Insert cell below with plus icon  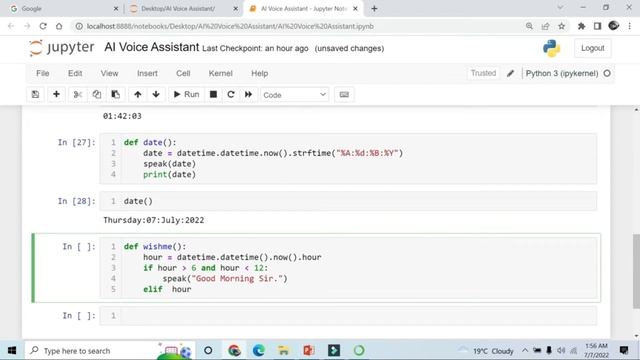(56, 94)
